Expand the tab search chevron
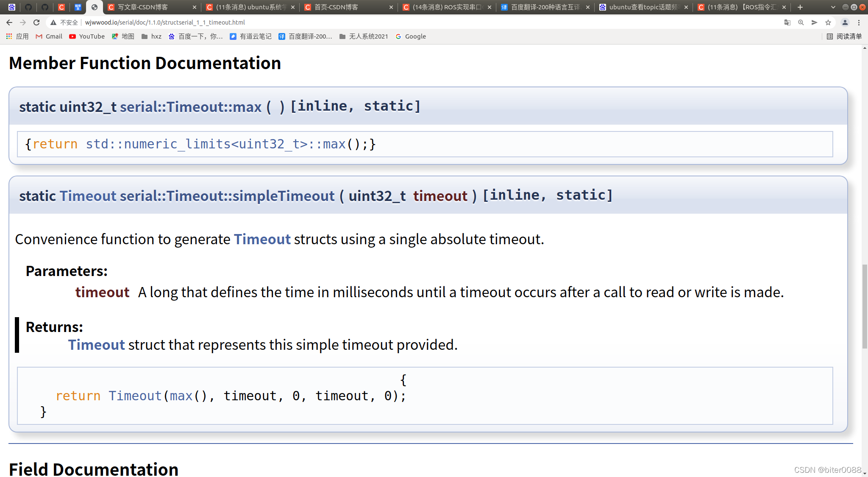This screenshot has height=477, width=868. click(833, 7)
